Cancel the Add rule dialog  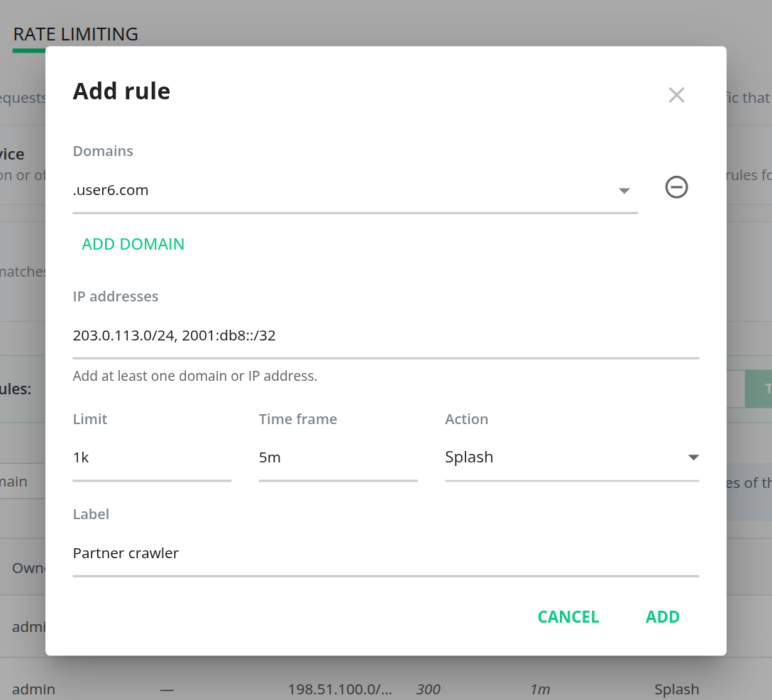(568, 617)
